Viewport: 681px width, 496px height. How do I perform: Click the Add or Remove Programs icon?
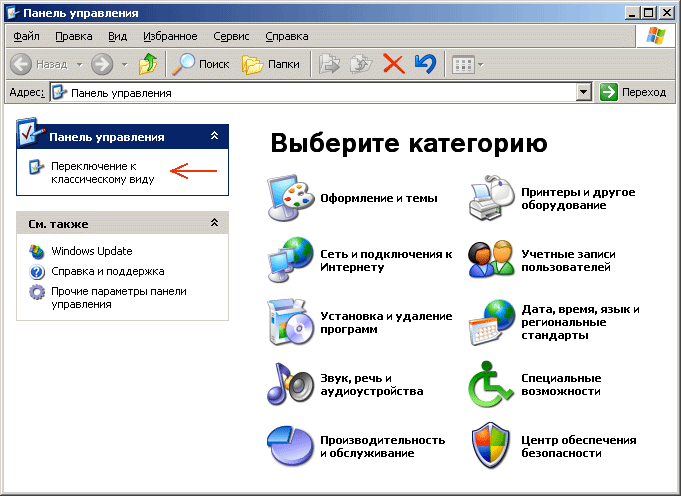(x=291, y=322)
